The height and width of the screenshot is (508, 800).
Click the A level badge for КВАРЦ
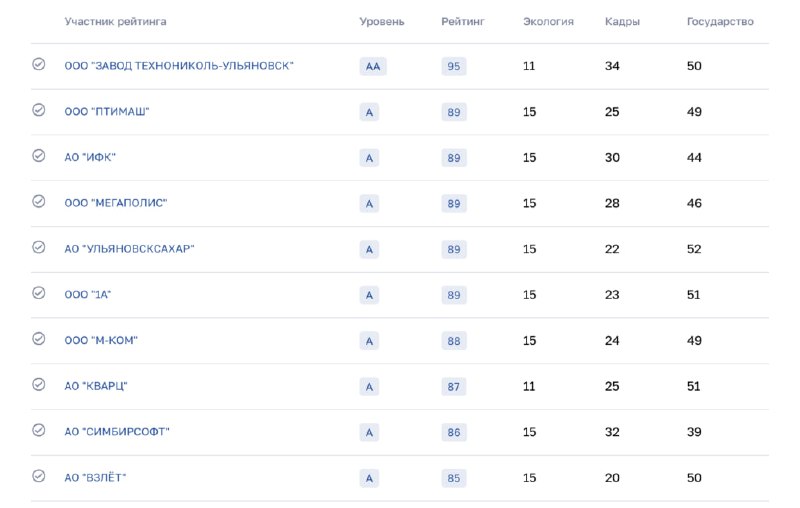click(369, 387)
